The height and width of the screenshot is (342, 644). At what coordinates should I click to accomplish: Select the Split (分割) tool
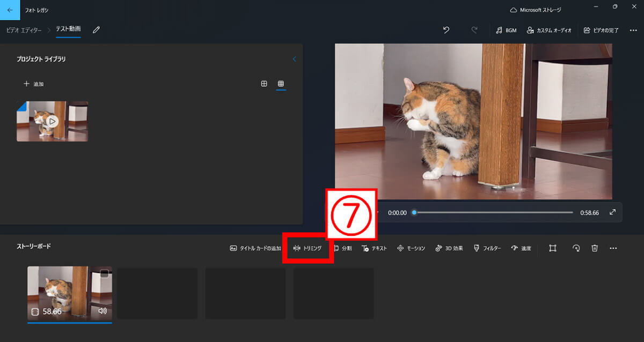tap(342, 248)
